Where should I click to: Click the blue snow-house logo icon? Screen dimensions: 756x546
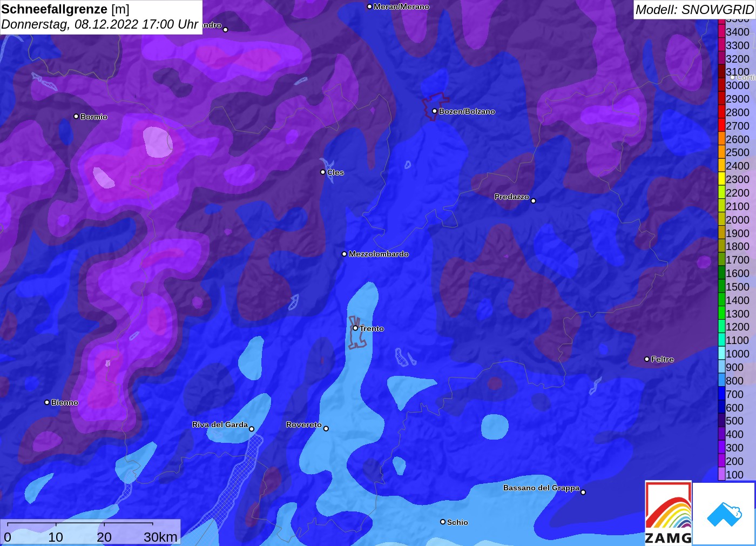[724, 514]
